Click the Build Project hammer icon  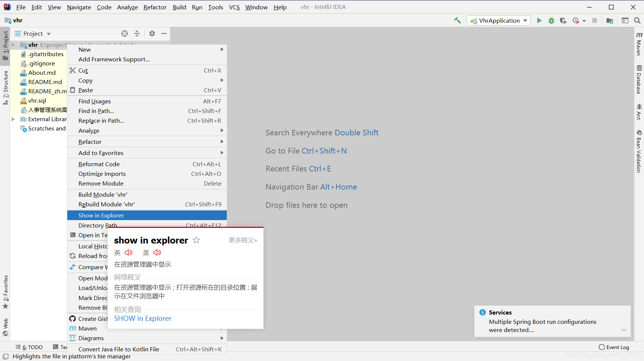(457, 20)
